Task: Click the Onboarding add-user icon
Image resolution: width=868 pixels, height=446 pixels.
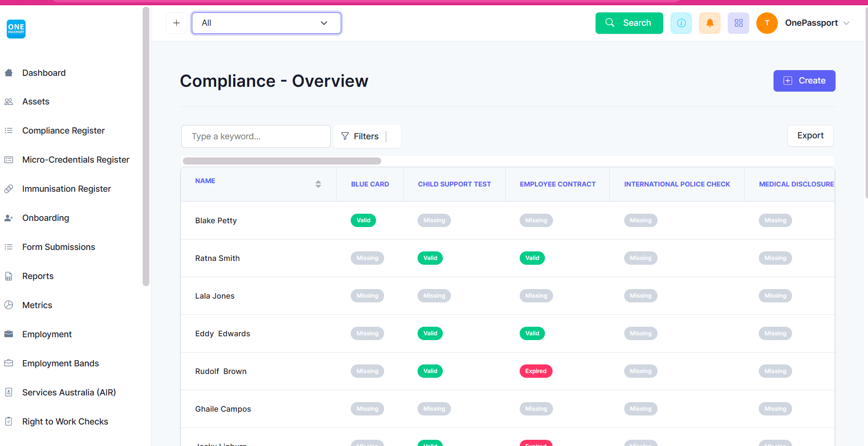Action: pyautogui.click(x=9, y=218)
